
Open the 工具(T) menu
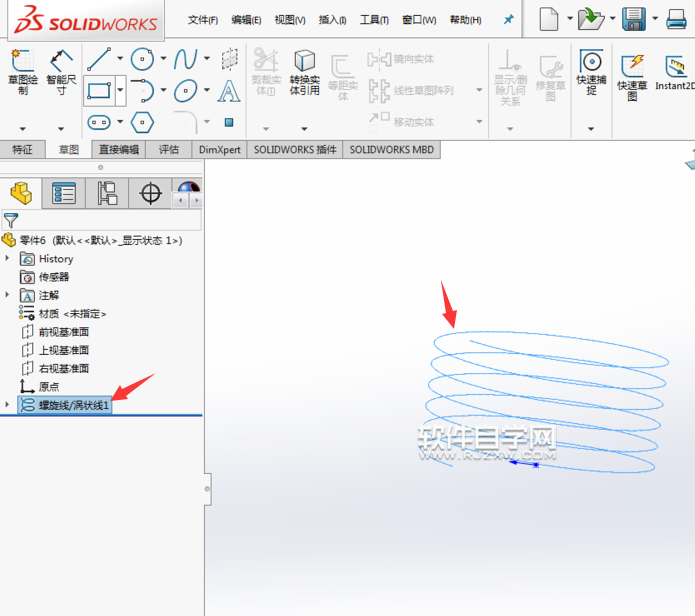point(374,20)
